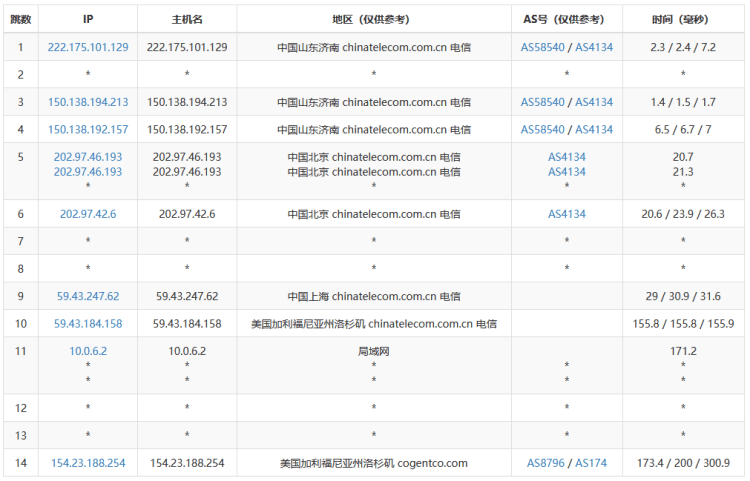
Task: Click the AS号（仅供参考）column header
Action: tap(567, 19)
